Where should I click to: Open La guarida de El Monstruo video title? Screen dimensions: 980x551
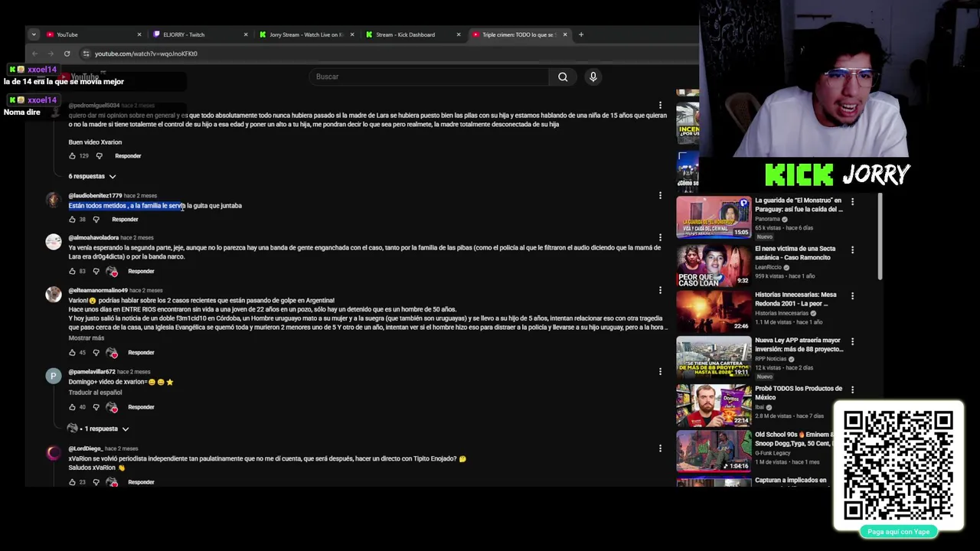click(799, 204)
